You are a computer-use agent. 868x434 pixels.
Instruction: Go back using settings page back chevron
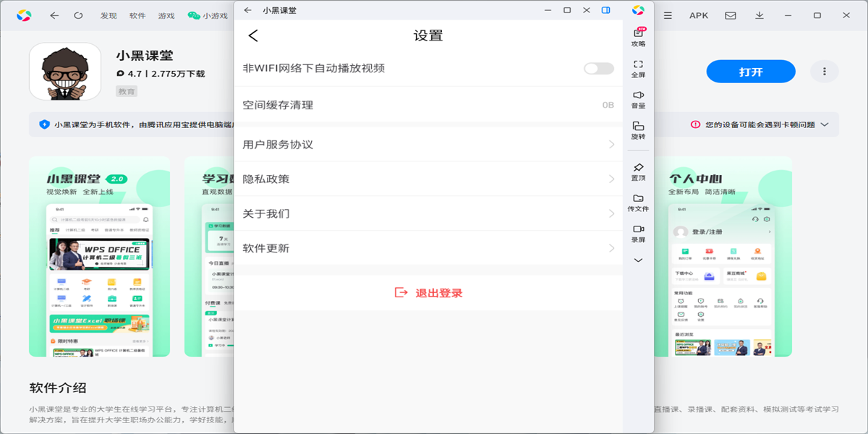253,35
